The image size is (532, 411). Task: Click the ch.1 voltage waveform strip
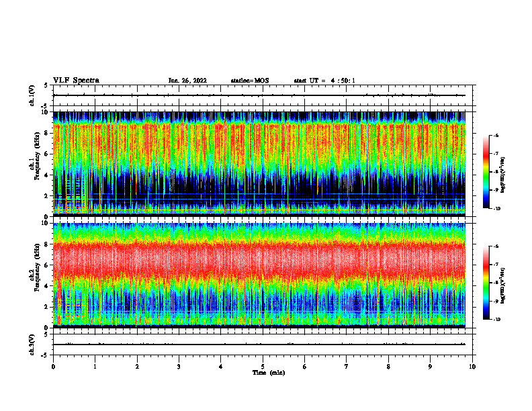tap(263, 95)
